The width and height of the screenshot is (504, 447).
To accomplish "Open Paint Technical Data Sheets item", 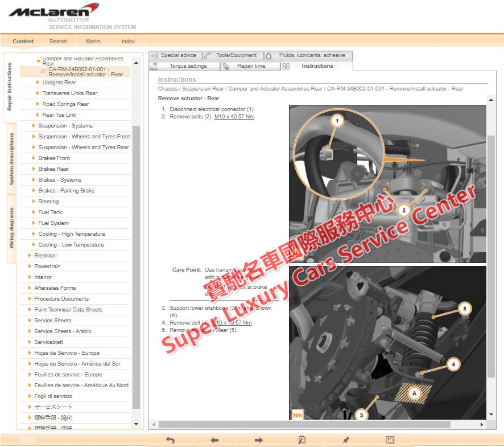I will coord(68,310).
